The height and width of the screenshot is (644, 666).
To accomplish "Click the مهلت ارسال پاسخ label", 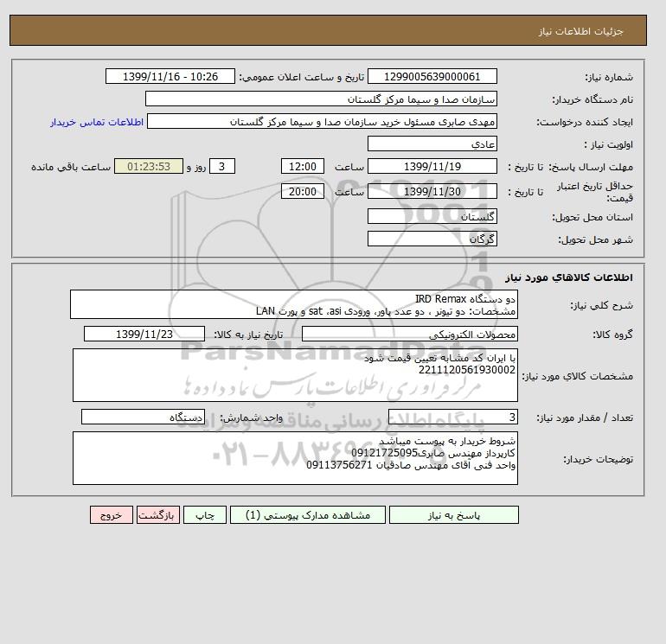I will coord(592,167).
